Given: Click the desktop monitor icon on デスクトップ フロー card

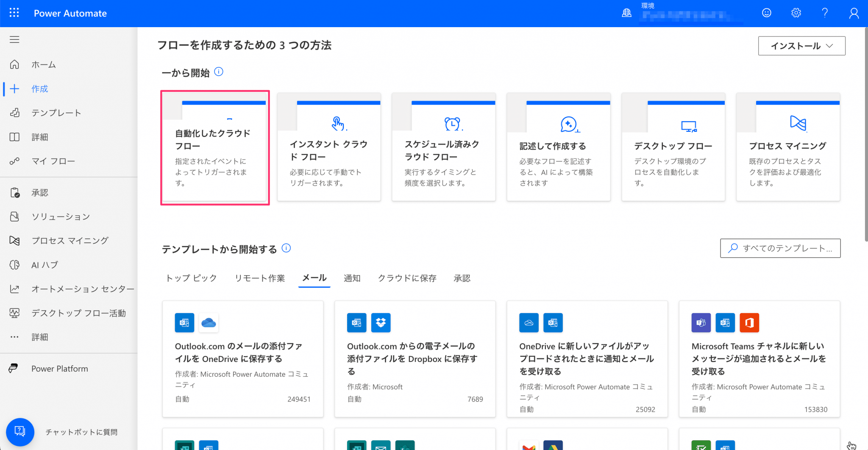Looking at the screenshot, I should pyautogui.click(x=689, y=126).
